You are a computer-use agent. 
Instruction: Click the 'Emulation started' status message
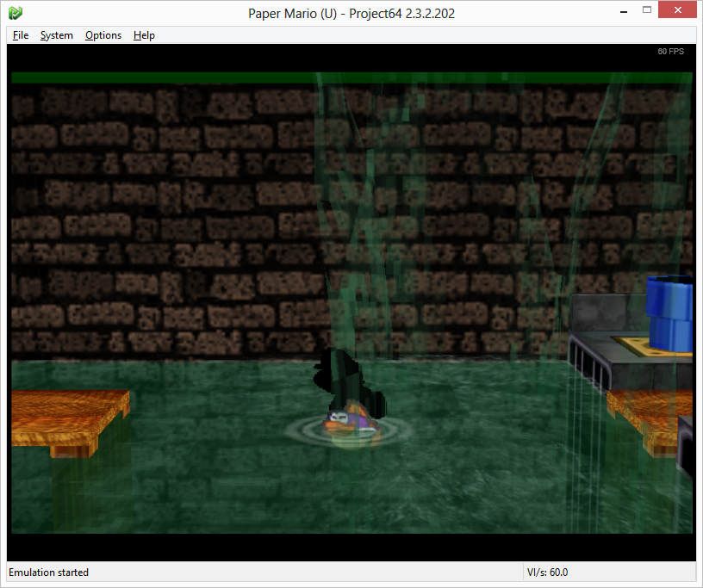[48, 572]
